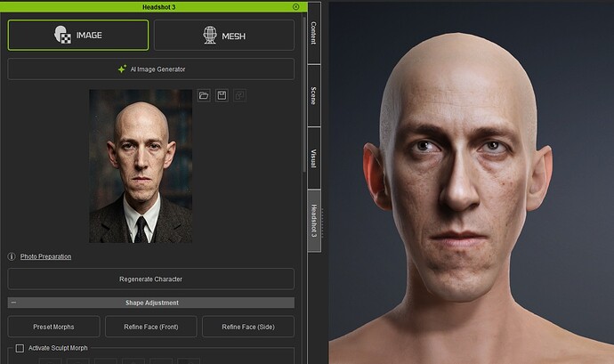Click the save image icon
Image resolution: width=614 pixels, height=364 pixels.
[222, 95]
